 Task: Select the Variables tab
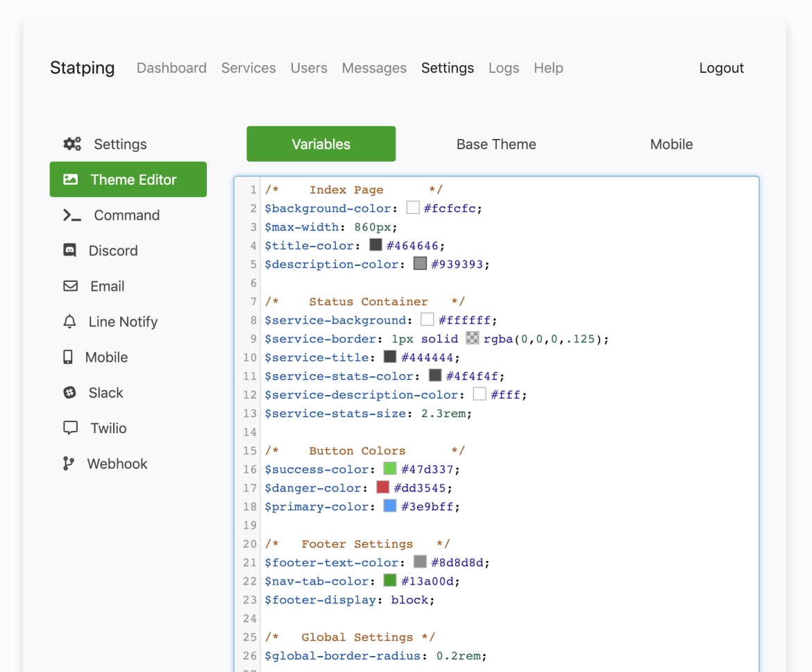click(x=321, y=144)
